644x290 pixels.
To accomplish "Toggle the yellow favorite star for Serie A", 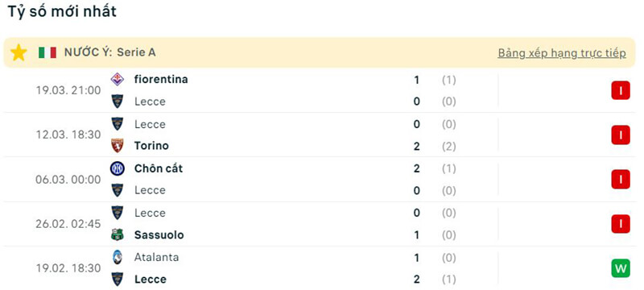I will point(19,52).
